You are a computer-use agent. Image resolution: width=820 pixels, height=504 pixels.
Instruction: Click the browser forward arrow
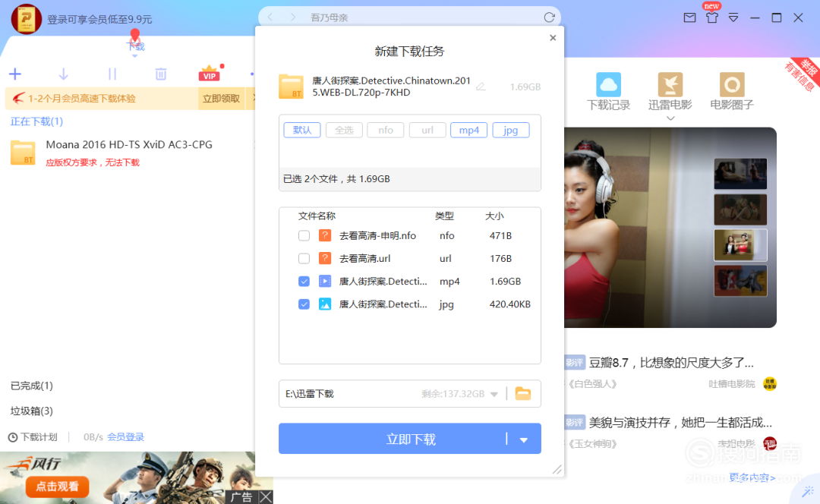[x=293, y=17]
